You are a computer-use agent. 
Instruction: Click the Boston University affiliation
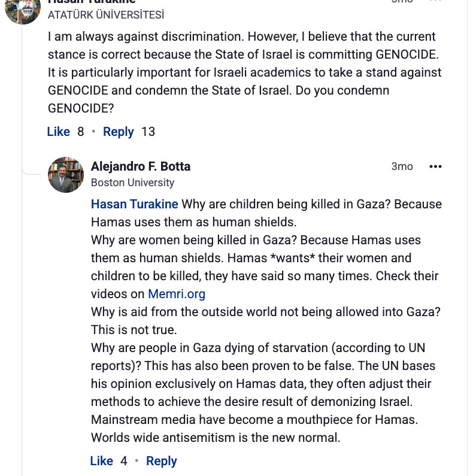coord(133,183)
